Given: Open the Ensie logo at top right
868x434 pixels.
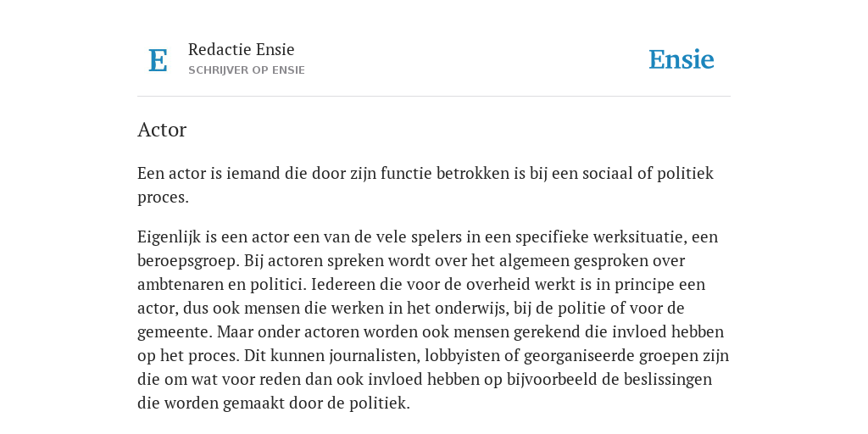Looking at the screenshot, I should (682, 59).
